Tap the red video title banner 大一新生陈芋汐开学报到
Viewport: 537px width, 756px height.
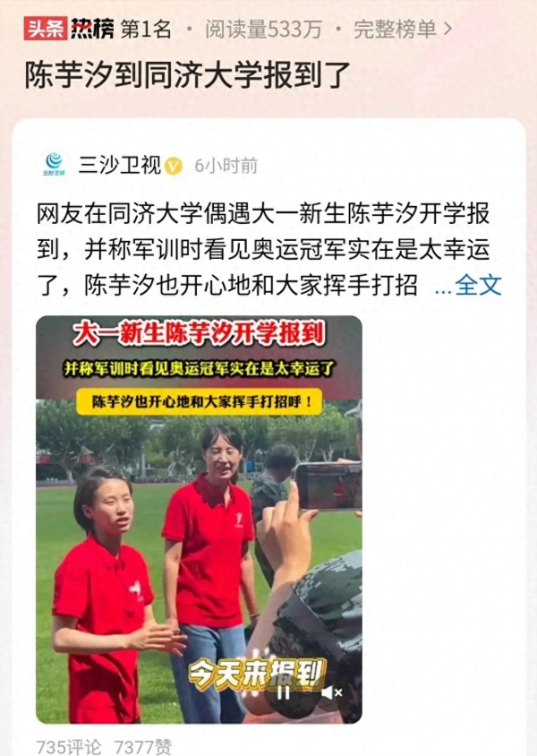click(x=199, y=333)
